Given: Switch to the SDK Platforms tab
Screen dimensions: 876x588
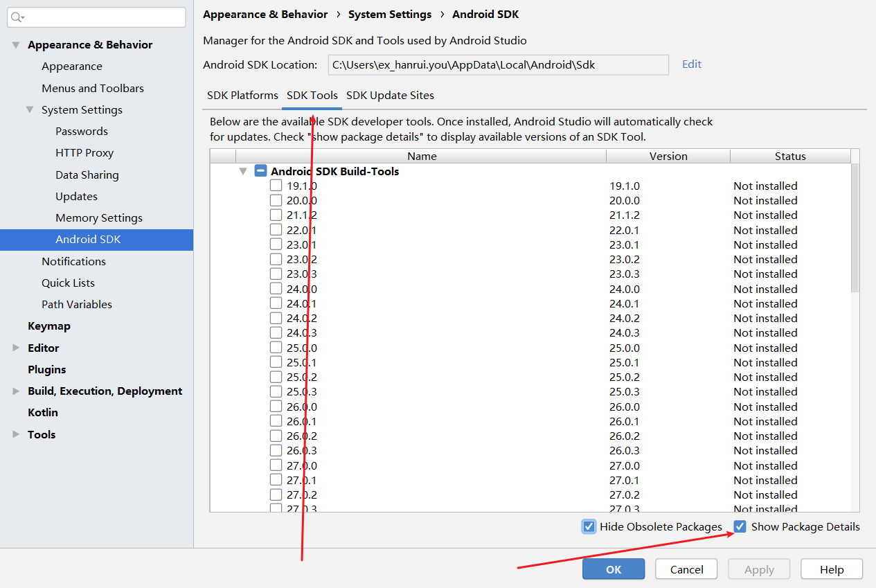Looking at the screenshot, I should (242, 96).
